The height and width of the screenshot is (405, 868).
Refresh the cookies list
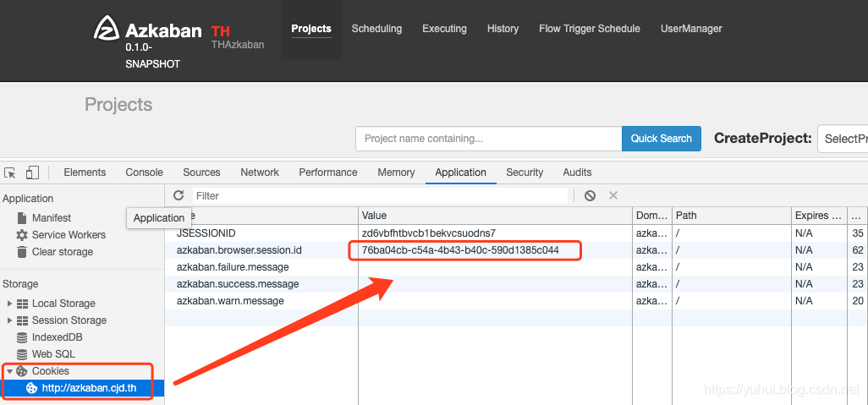tap(179, 195)
